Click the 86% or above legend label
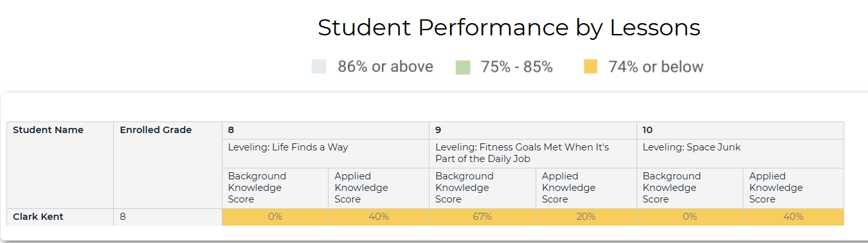 (386, 67)
